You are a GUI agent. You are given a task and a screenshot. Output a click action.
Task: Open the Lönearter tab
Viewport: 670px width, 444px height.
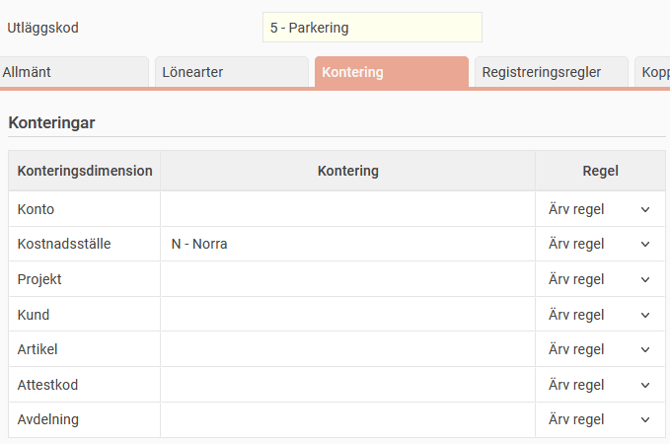pyautogui.click(x=232, y=72)
